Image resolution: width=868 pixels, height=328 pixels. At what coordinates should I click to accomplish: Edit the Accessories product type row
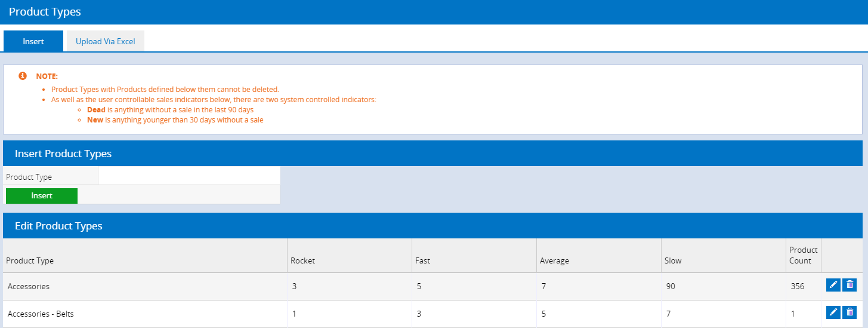[x=833, y=285]
